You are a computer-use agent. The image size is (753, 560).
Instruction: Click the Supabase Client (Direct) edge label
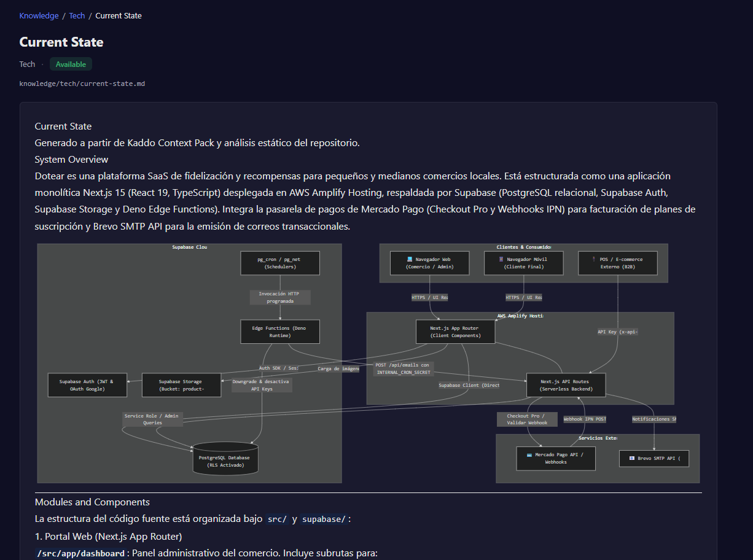[469, 385]
